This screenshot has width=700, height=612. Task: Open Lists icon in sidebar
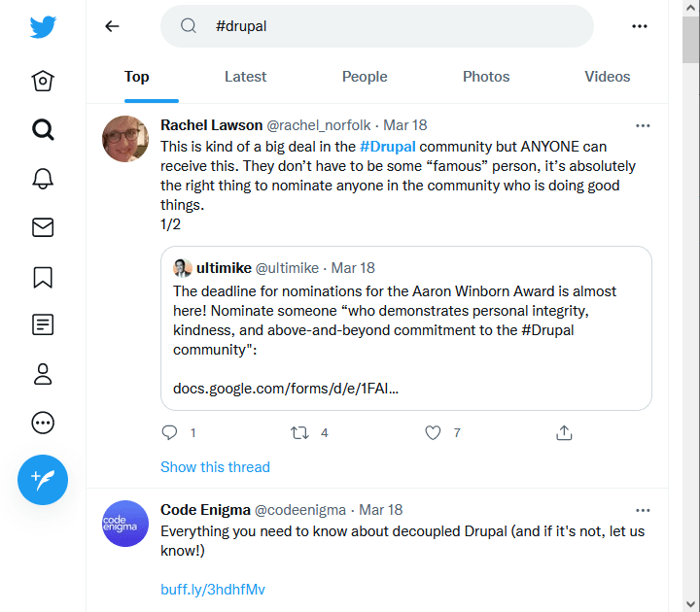pyautogui.click(x=43, y=325)
